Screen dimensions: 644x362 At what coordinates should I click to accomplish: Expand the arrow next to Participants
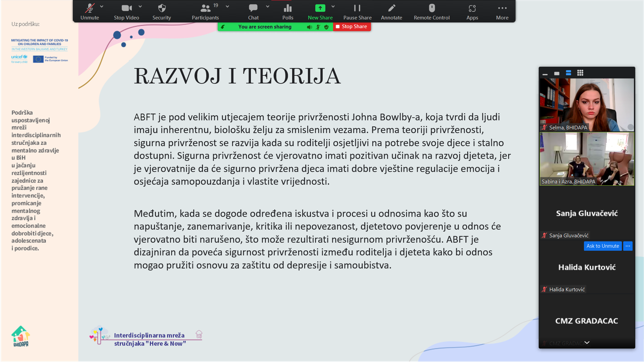pyautogui.click(x=227, y=6)
